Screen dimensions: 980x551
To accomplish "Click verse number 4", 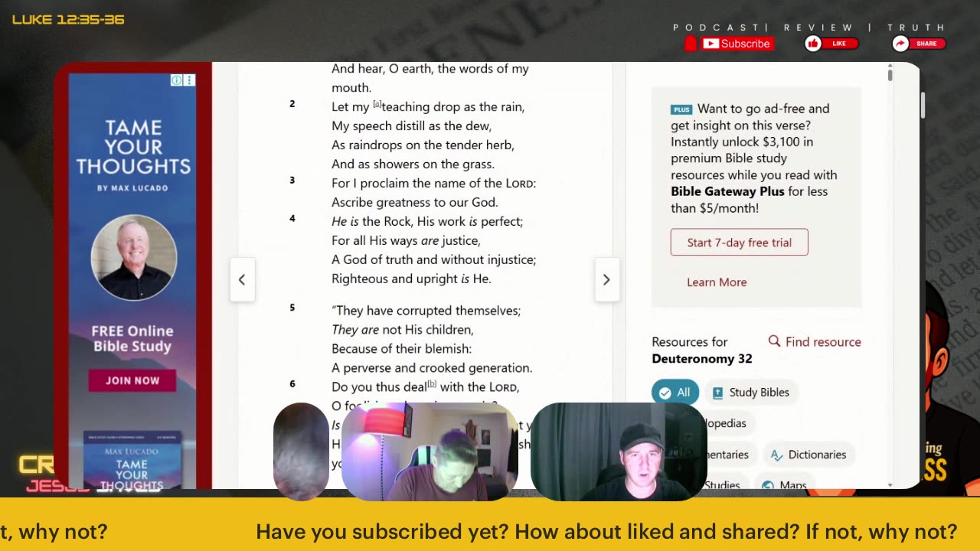I will [x=292, y=218].
